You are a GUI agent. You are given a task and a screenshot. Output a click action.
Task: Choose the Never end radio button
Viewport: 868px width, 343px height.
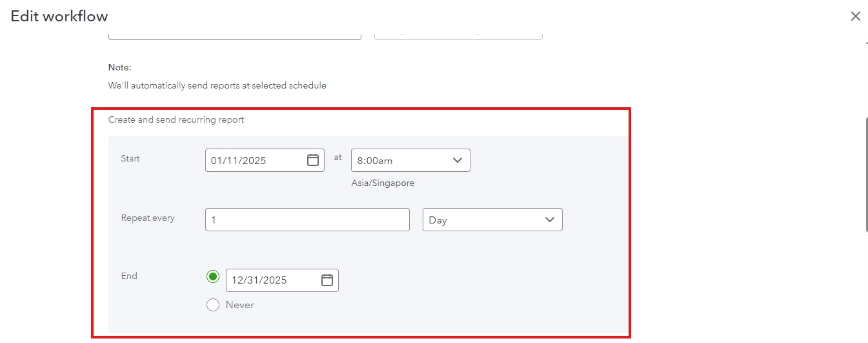[x=213, y=305]
